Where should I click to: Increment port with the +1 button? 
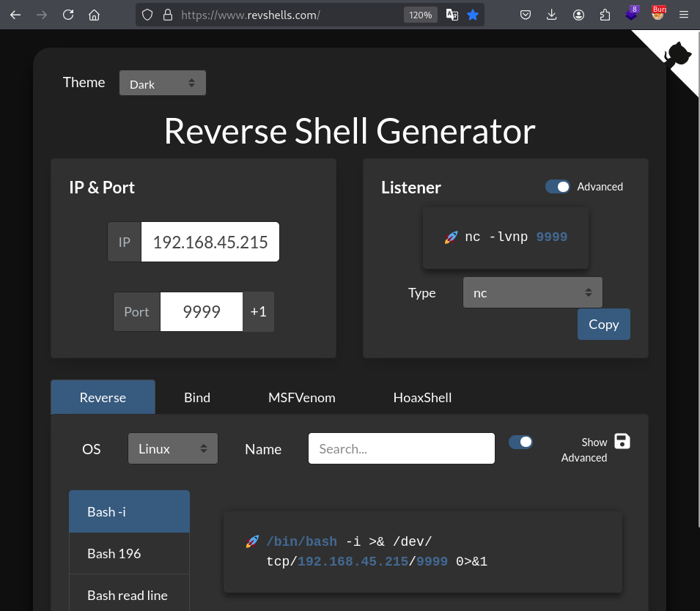point(259,311)
